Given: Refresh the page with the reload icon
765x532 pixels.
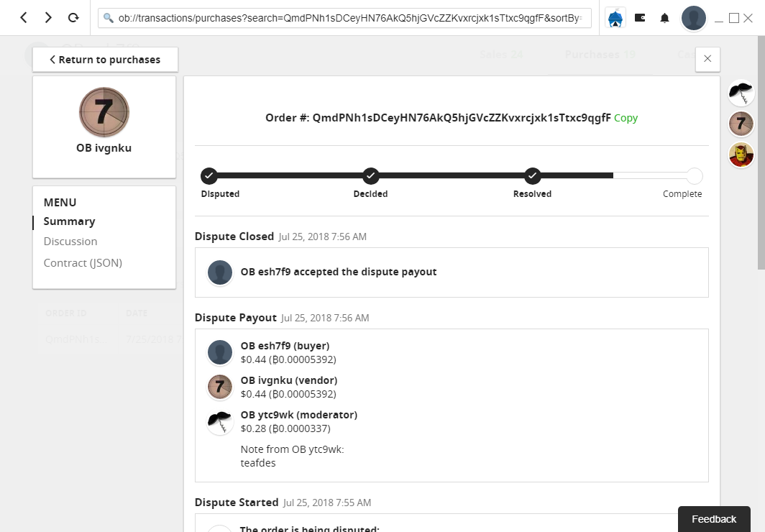Looking at the screenshot, I should click(x=73, y=18).
